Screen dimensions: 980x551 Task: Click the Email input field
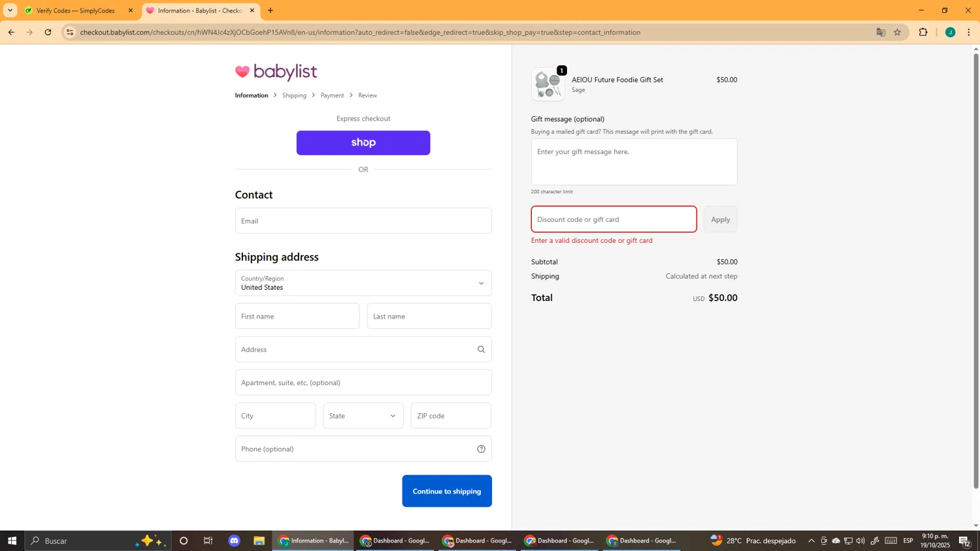pos(363,221)
